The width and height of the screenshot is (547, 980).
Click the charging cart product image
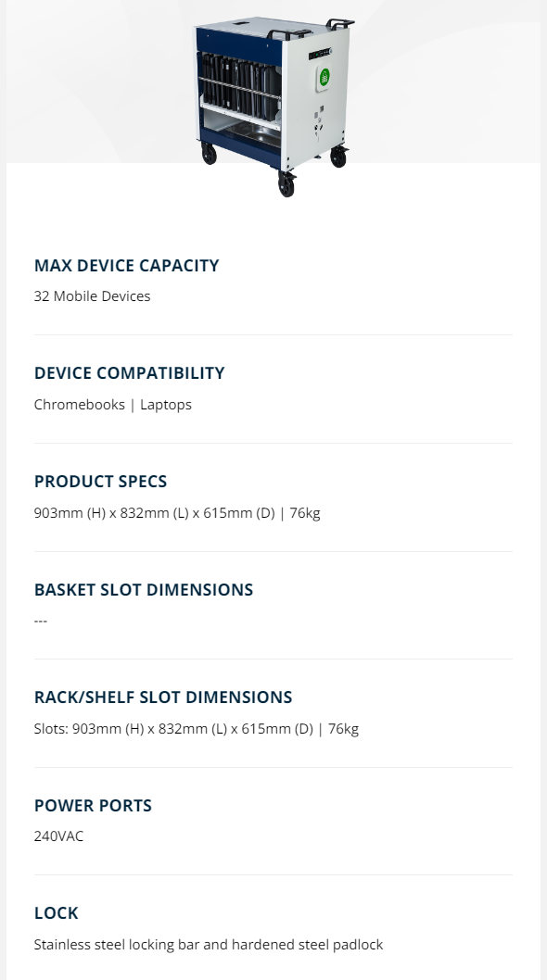point(274,105)
